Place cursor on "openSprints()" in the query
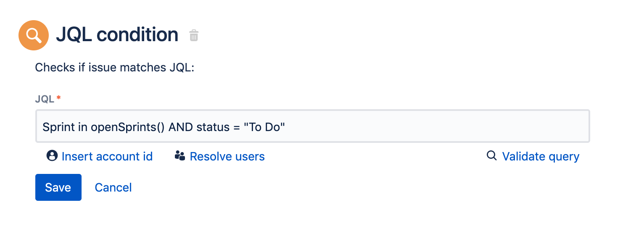 128,127
